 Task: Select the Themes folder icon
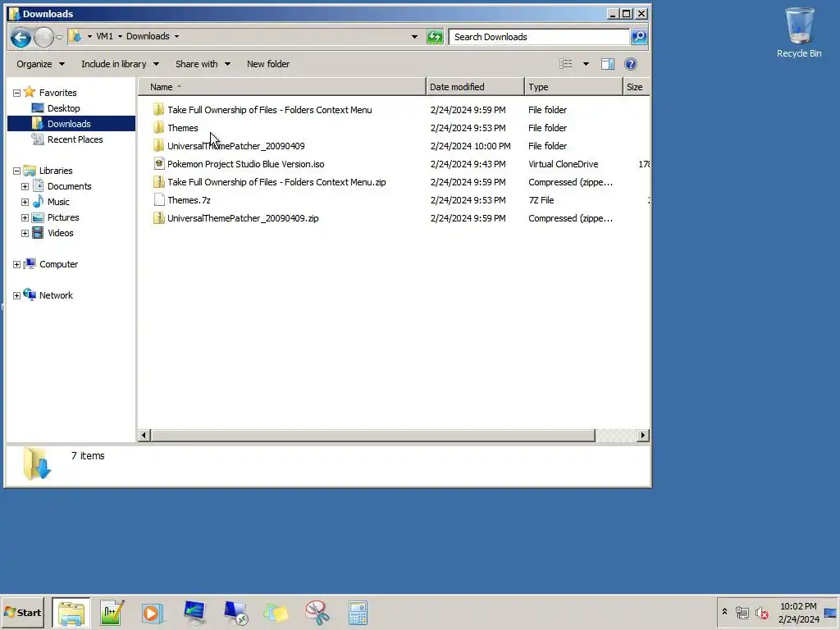pyautogui.click(x=158, y=127)
